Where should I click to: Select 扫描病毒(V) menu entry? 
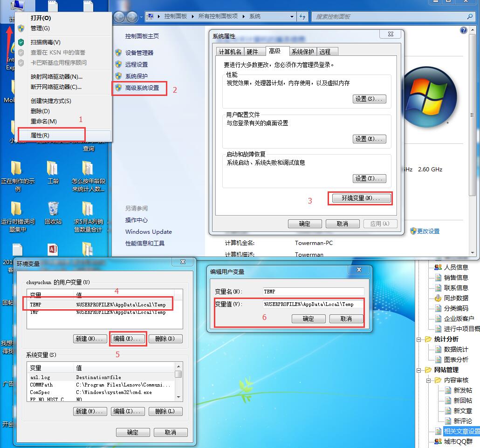click(63, 42)
